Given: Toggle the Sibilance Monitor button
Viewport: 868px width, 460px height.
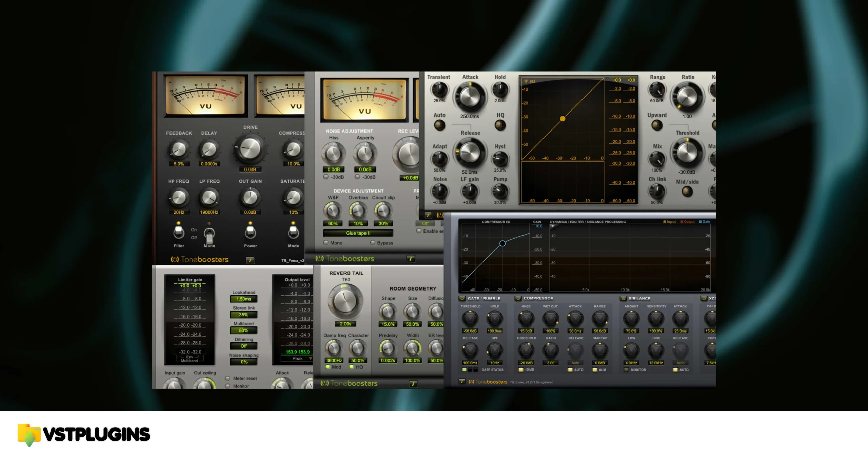Looking at the screenshot, I should click(626, 370).
